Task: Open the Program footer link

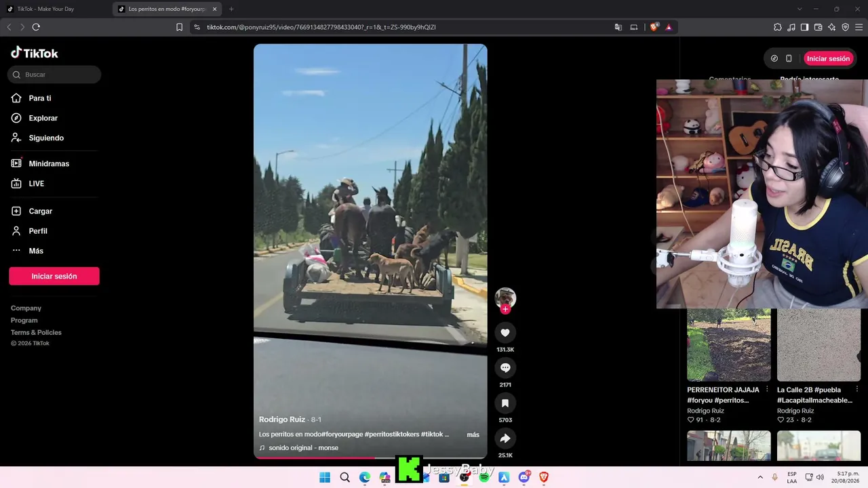Action: coord(24,321)
